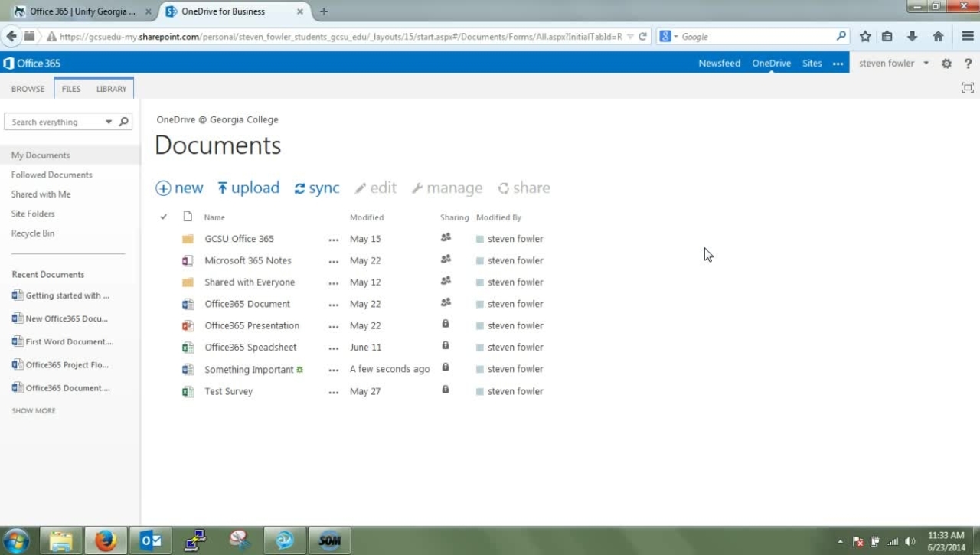Click SHOW MORE under Recent Documents
The height and width of the screenshot is (555, 980).
pyautogui.click(x=34, y=411)
